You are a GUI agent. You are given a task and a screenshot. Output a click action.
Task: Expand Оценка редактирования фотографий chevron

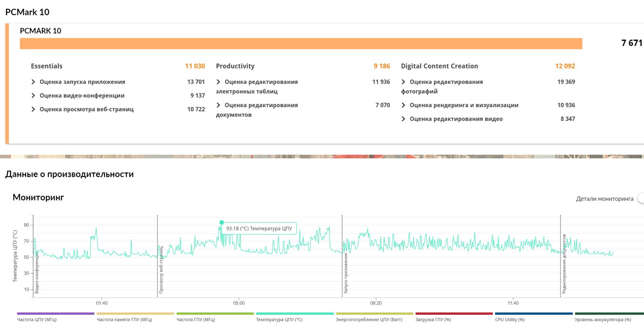tap(404, 82)
